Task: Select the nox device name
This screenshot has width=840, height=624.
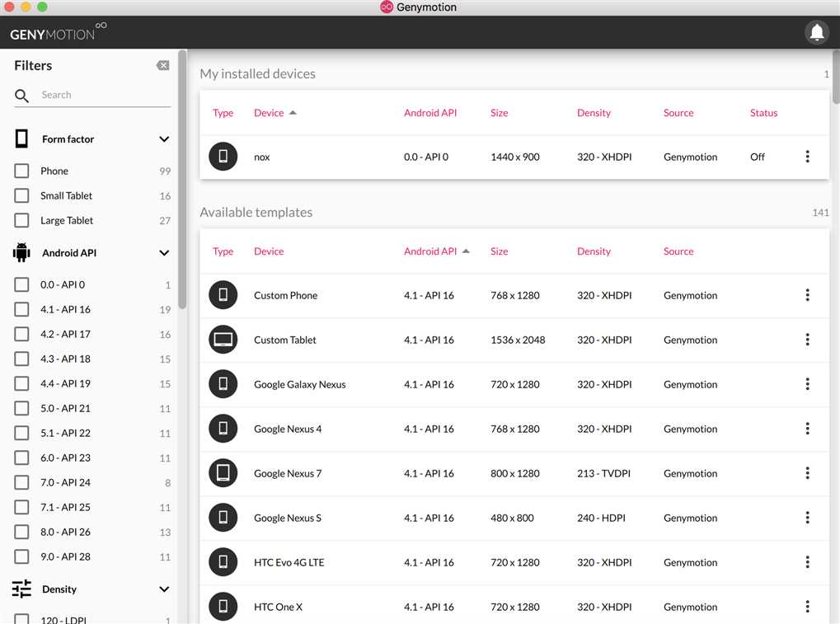Action: [261, 157]
